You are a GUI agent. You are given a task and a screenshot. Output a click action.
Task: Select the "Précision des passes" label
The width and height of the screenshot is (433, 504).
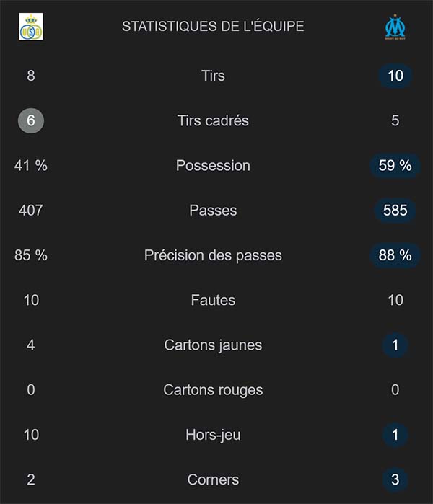coord(213,255)
